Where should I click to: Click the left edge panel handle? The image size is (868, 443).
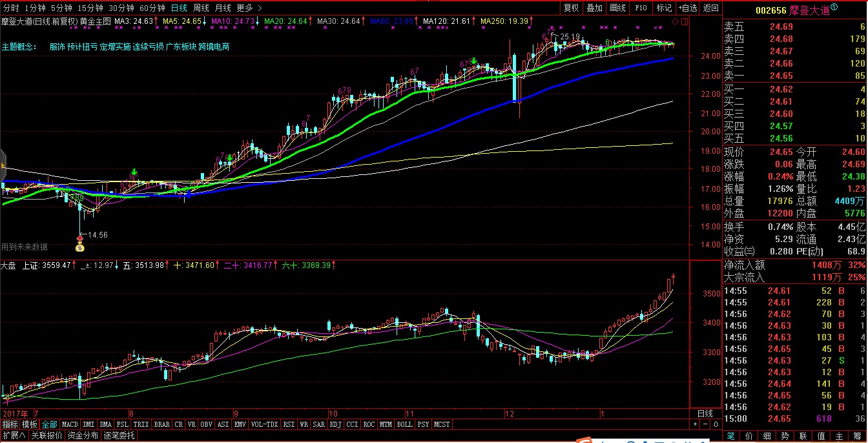(3, 165)
